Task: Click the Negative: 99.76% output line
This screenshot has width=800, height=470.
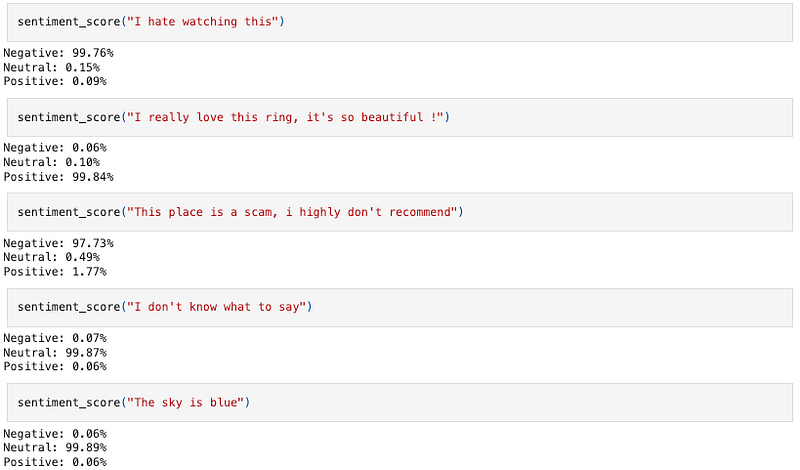Action: (59, 53)
